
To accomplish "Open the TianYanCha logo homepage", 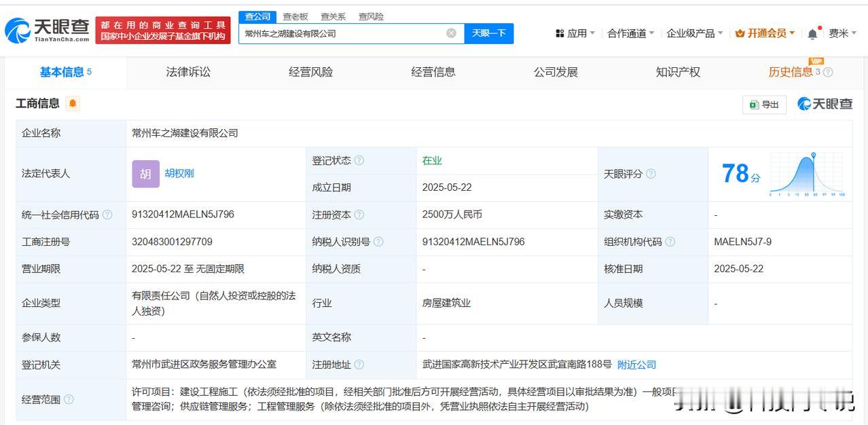I will tap(46, 30).
